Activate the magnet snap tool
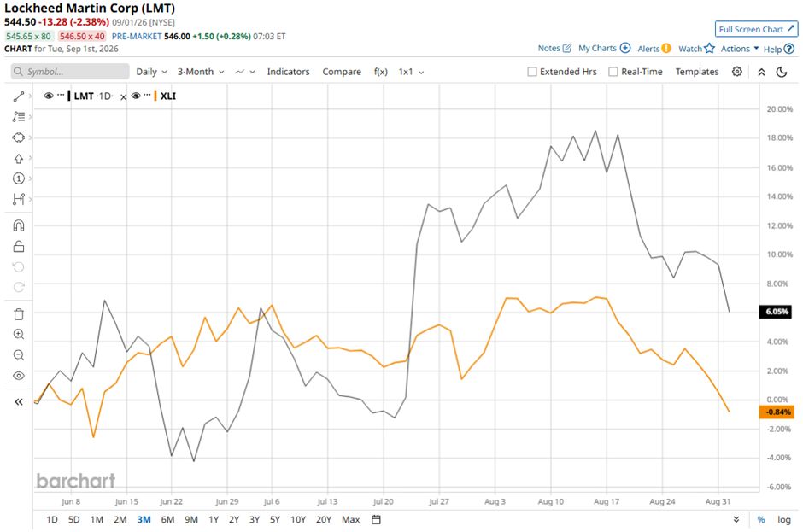 click(x=19, y=225)
